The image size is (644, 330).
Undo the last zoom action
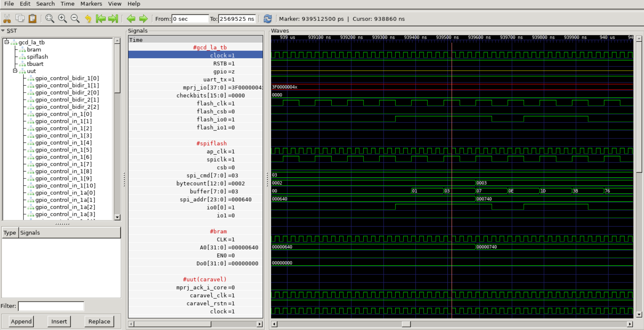88,19
